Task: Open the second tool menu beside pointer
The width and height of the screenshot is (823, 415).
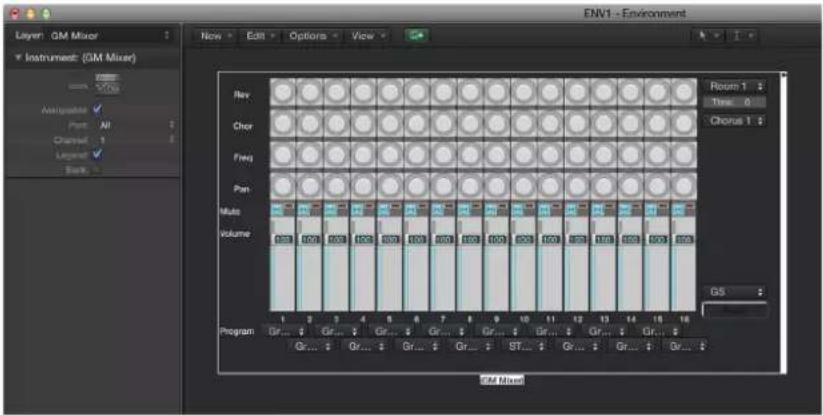Action: (x=744, y=36)
